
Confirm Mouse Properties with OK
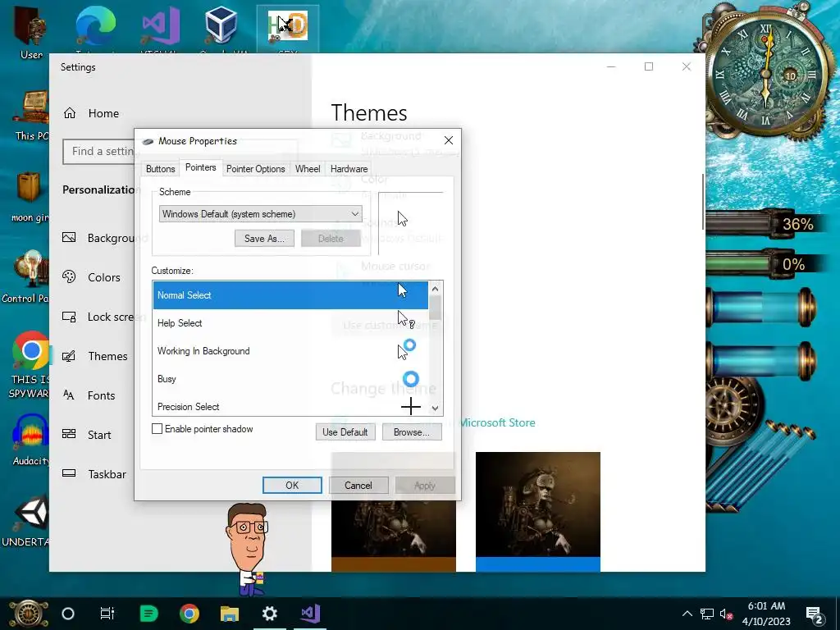292,486
